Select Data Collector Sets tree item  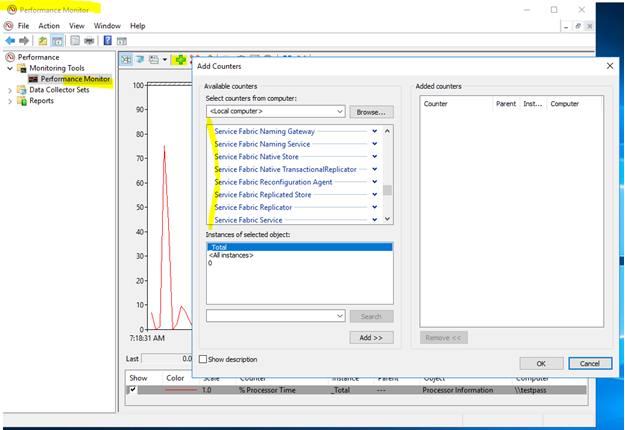[x=59, y=90]
